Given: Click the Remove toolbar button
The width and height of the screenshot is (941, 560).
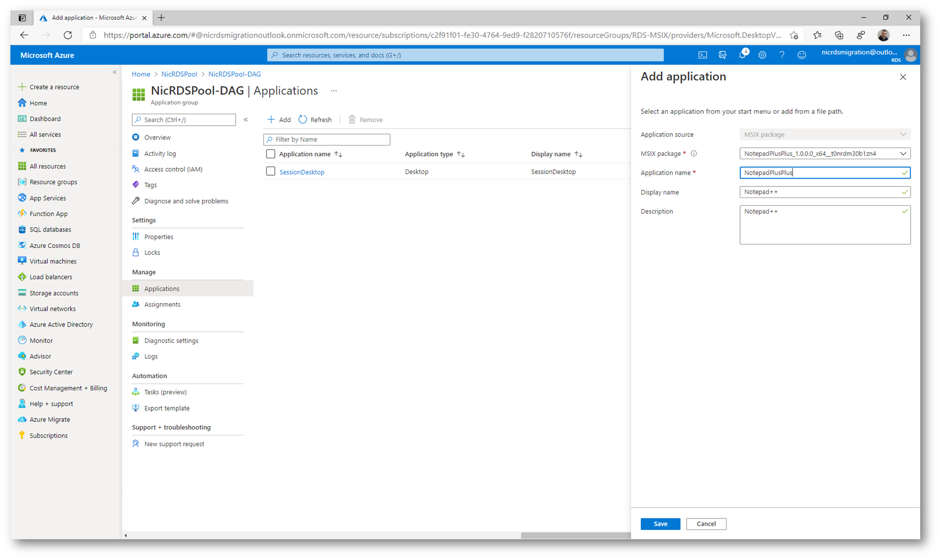Looking at the screenshot, I should (366, 119).
